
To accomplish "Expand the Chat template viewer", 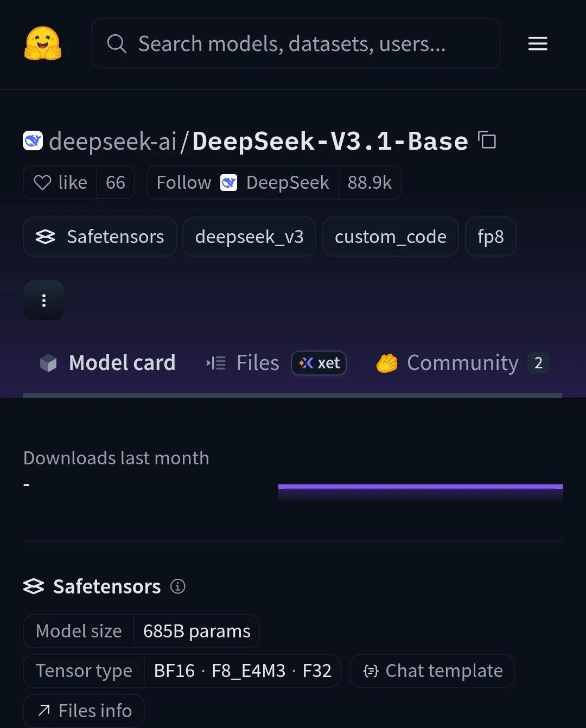I will pyautogui.click(x=432, y=670).
